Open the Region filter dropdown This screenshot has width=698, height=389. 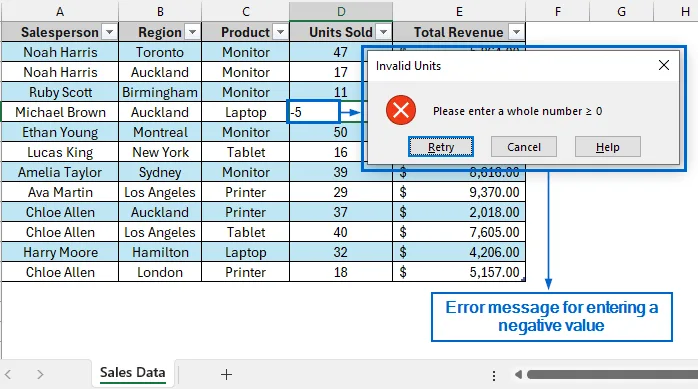pos(192,32)
